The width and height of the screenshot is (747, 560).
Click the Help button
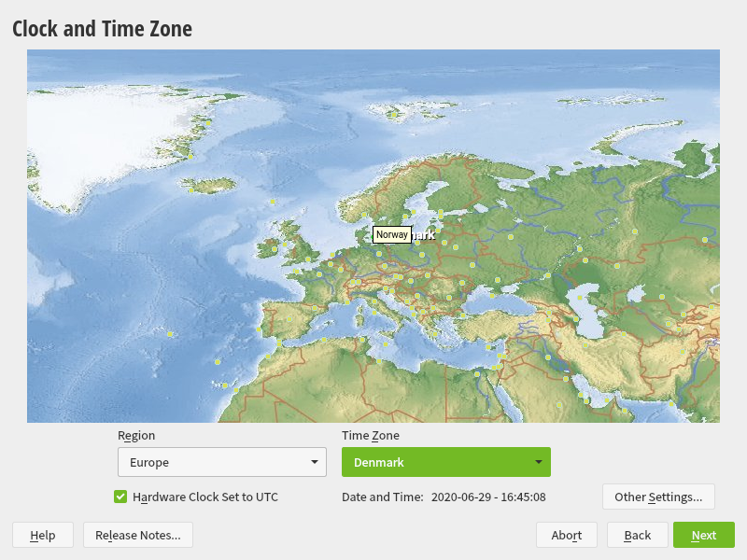coord(43,535)
